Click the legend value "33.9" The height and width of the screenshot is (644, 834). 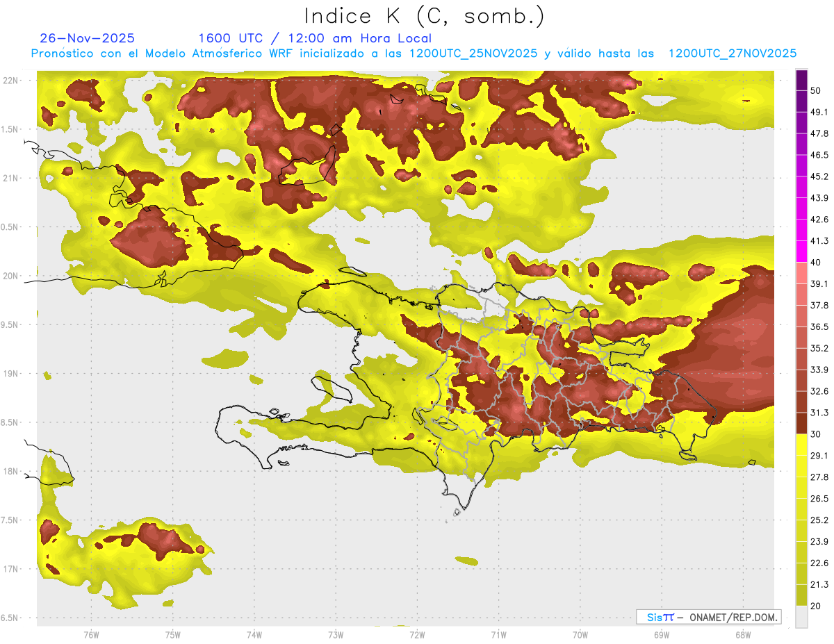point(819,370)
